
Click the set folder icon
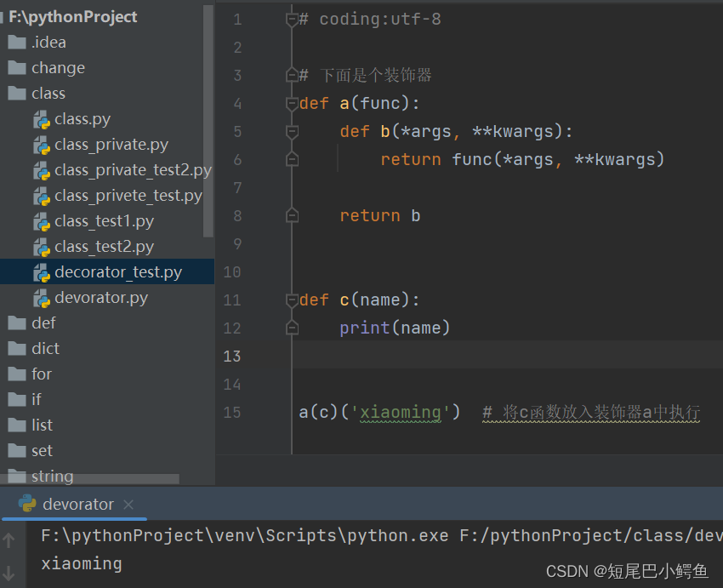pos(17,450)
